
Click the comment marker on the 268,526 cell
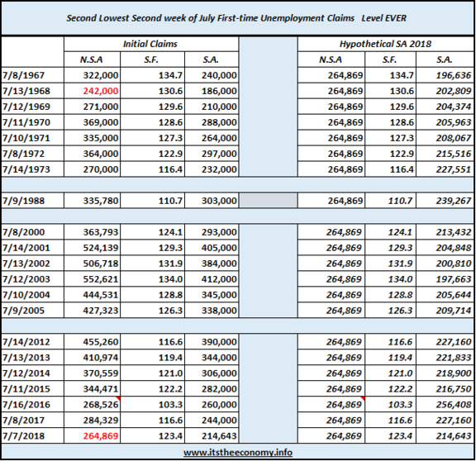pyautogui.click(x=118, y=398)
